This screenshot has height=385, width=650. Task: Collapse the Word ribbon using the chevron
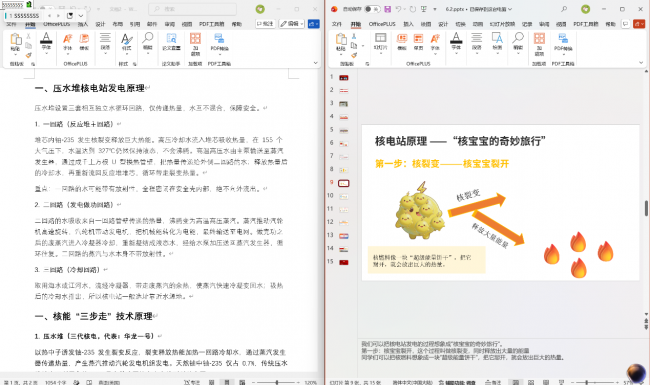click(x=315, y=63)
